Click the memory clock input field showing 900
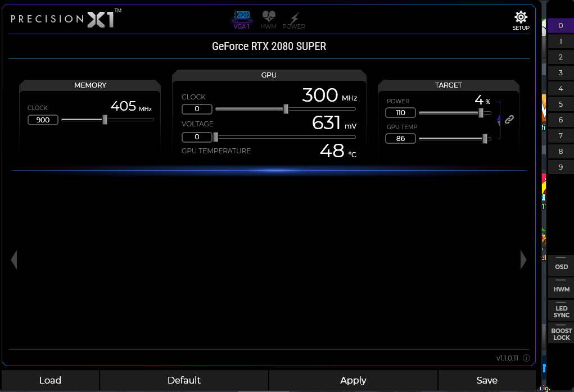 tap(43, 120)
